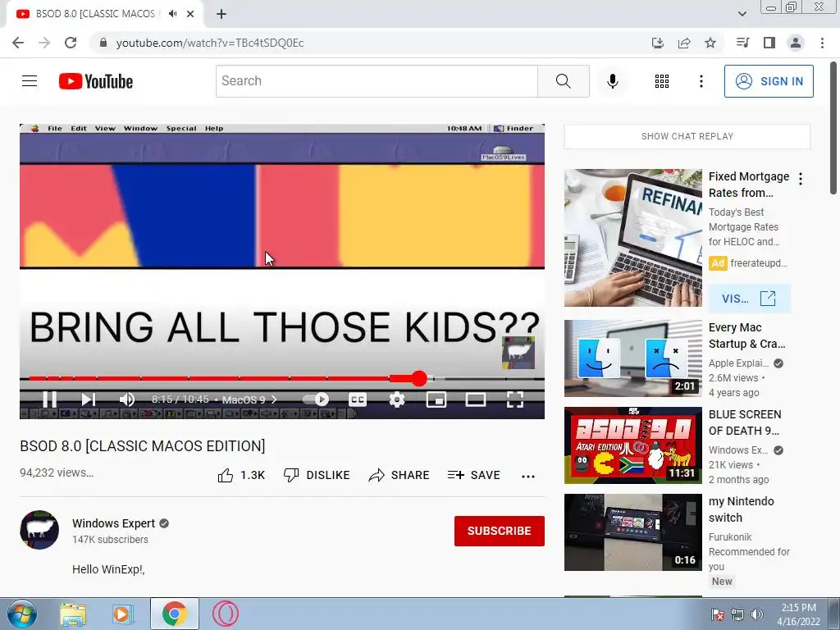Mute the tab via audio icon
This screenshot has height=630, width=840.
(x=172, y=14)
